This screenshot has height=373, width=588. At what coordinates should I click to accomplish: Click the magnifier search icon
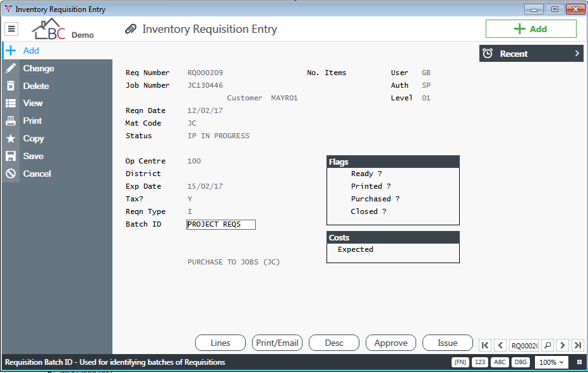548,345
